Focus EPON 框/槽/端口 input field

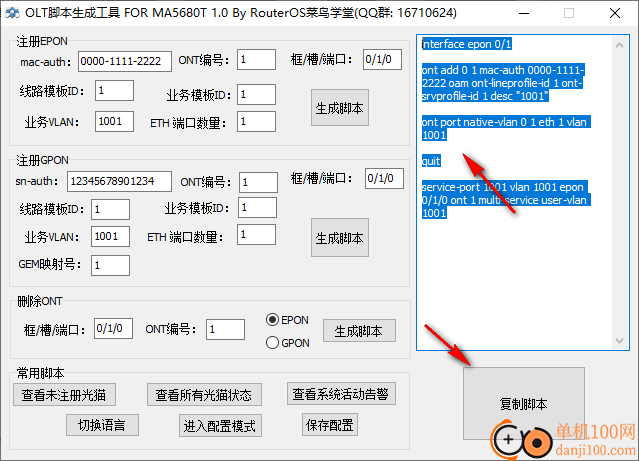tap(382, 60)
